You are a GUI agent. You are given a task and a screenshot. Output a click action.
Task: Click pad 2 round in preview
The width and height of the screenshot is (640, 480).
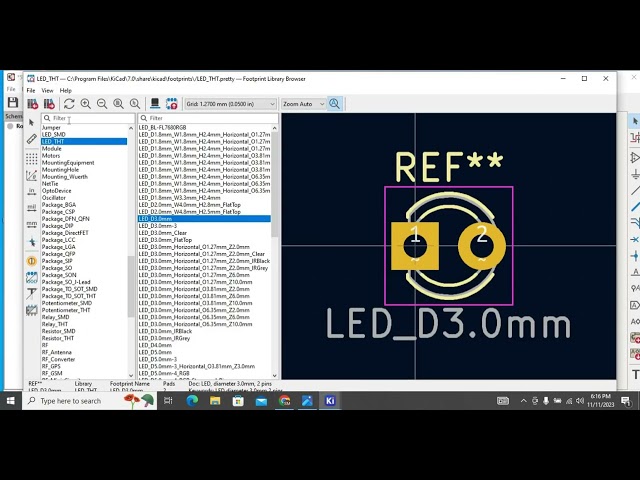[482, 246]
